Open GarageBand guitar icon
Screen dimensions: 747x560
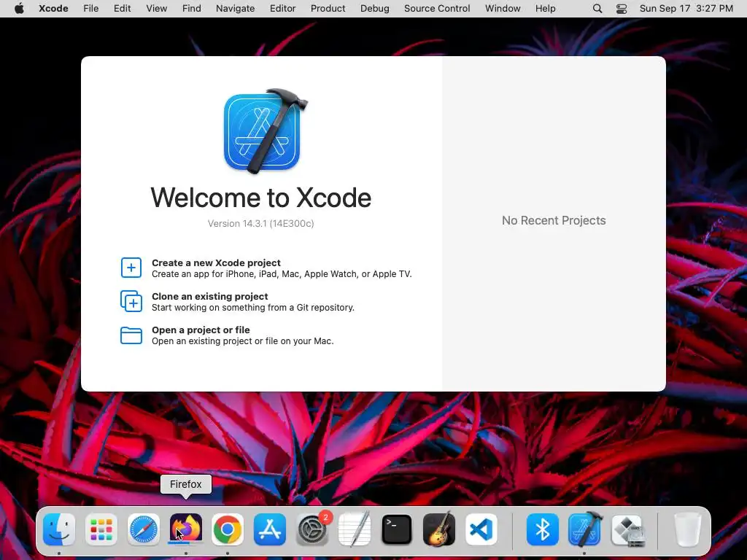[x=438, y=529]
